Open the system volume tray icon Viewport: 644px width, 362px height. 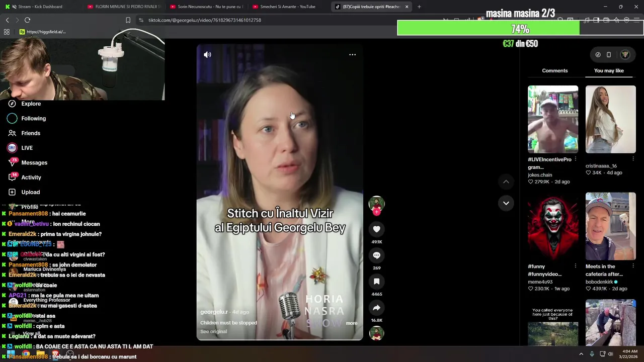610,354
